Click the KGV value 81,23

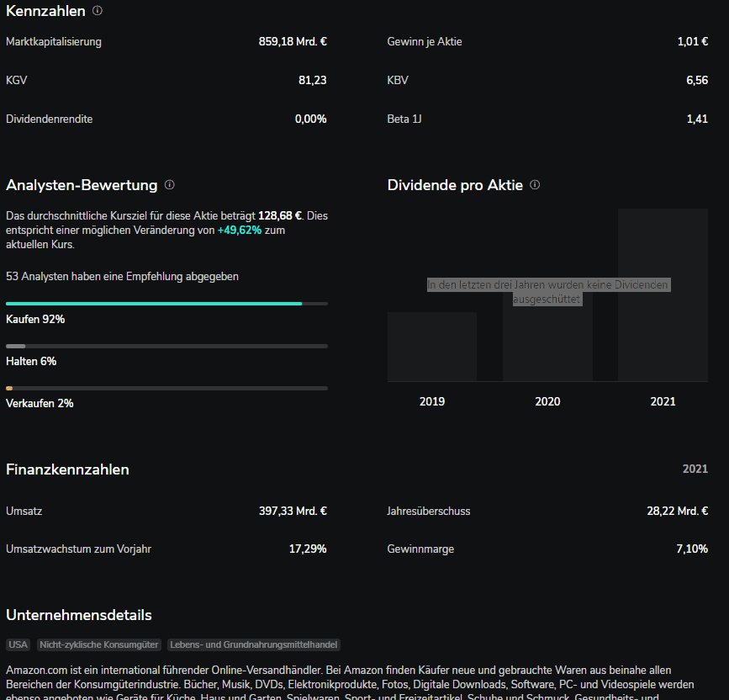312,81
